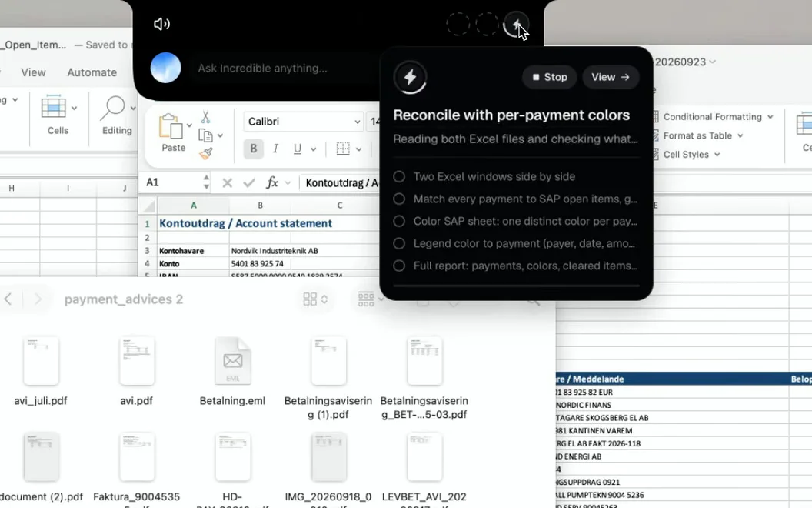Image resolution: width=812 pixels, height=508 pixels.
Task: Select column B header
Action: point(260,206)
